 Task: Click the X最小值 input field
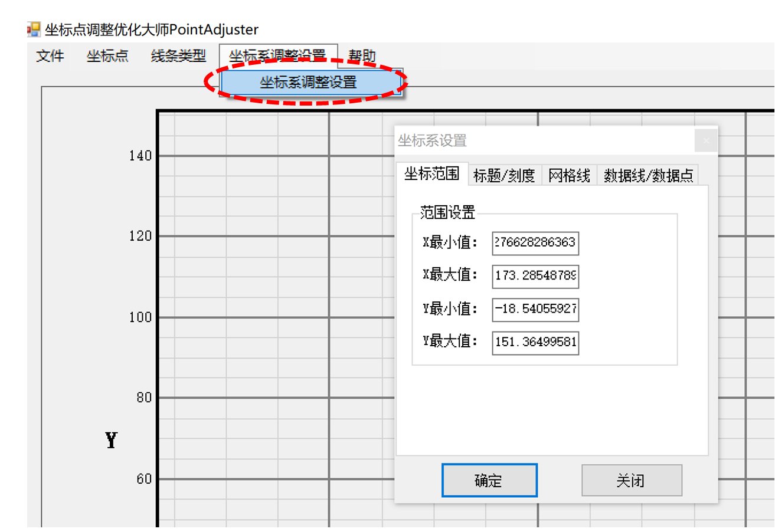[x=535, y=243]
